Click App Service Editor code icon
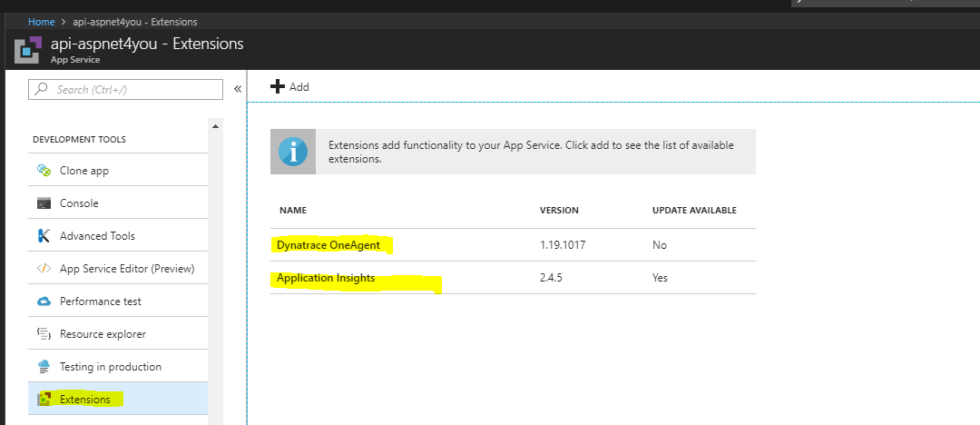980x425 pixels. tap(44, 269)
